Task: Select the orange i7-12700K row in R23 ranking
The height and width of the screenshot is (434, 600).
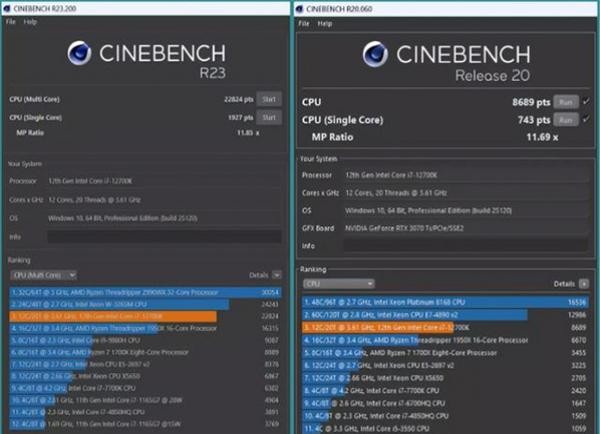Action: coord(145,316)
